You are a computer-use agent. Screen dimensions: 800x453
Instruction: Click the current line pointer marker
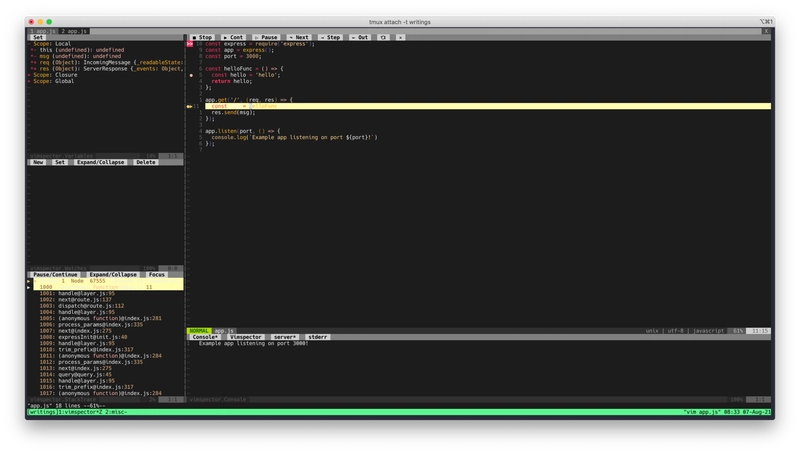[x=189, y=106]
